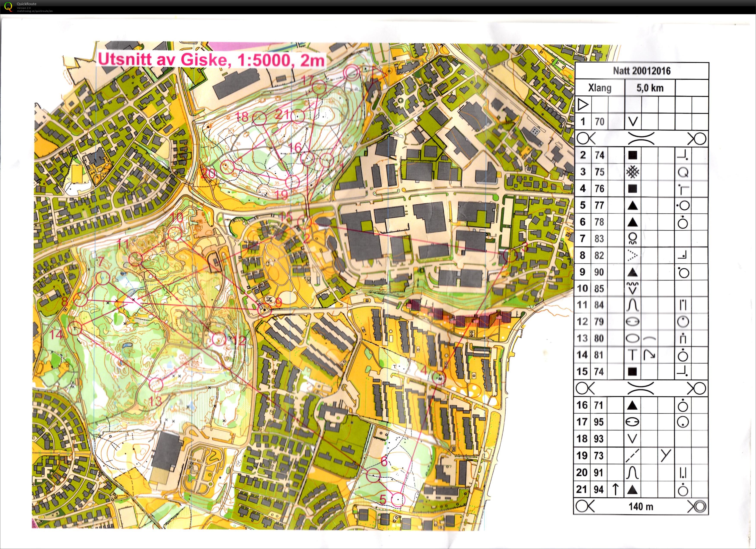Click control circle 13 on the map
This screenshot has height=549, width=756.
[156, 384]
